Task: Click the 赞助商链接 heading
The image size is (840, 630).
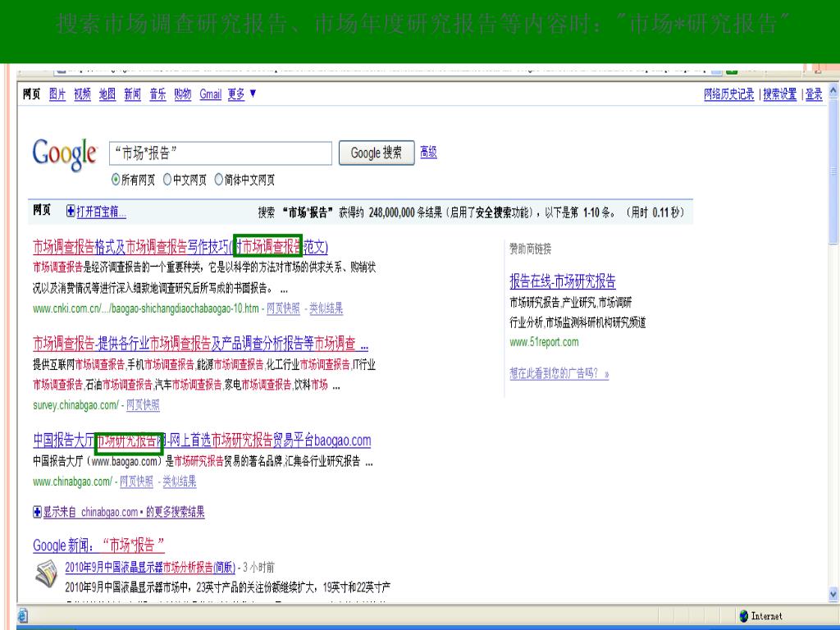Action: pyautogui.click(x=531, y=249)
